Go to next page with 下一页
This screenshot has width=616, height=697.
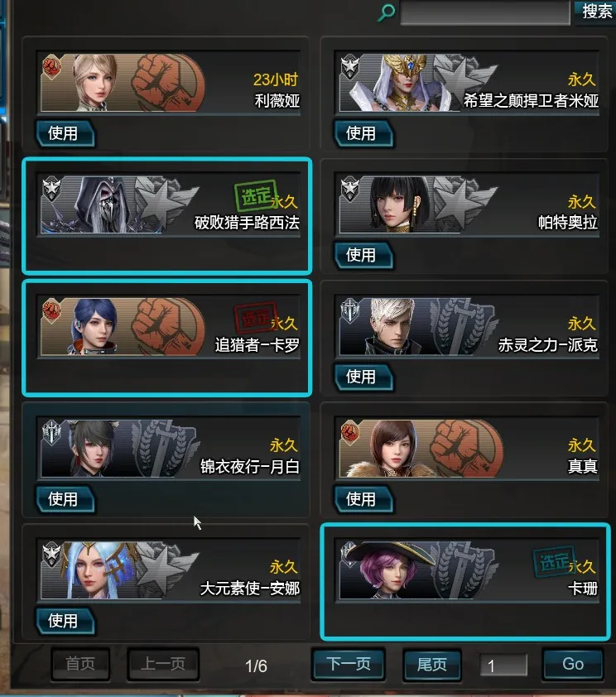point(349,664)
